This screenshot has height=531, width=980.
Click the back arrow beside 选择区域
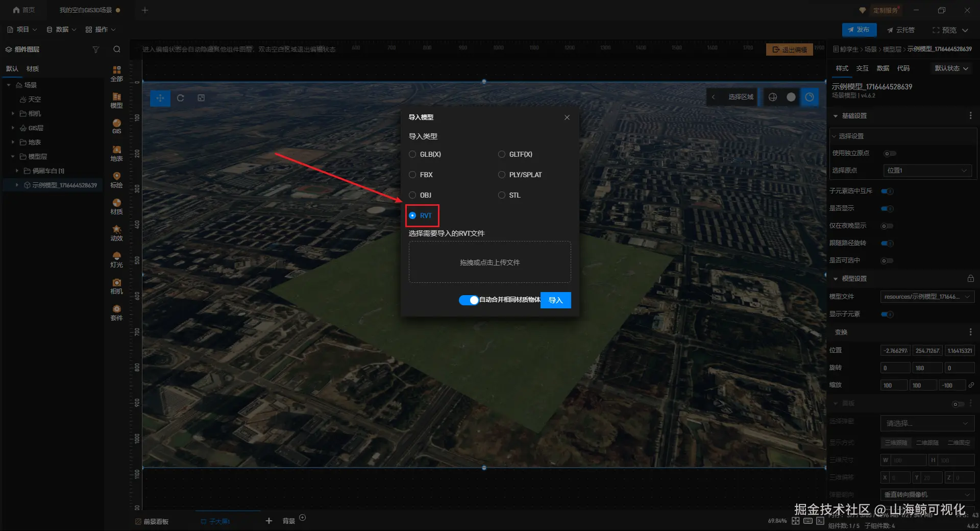point(713,97)
